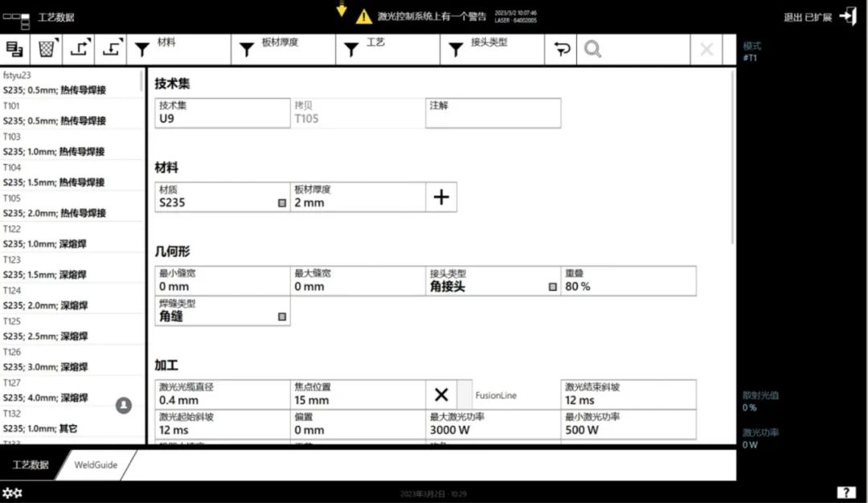Image resolution: width=868 pixels, height=503 pixels.
Task: Click the list view icon in toolbar
Action: pyautogui.click(x=14, y=49)
